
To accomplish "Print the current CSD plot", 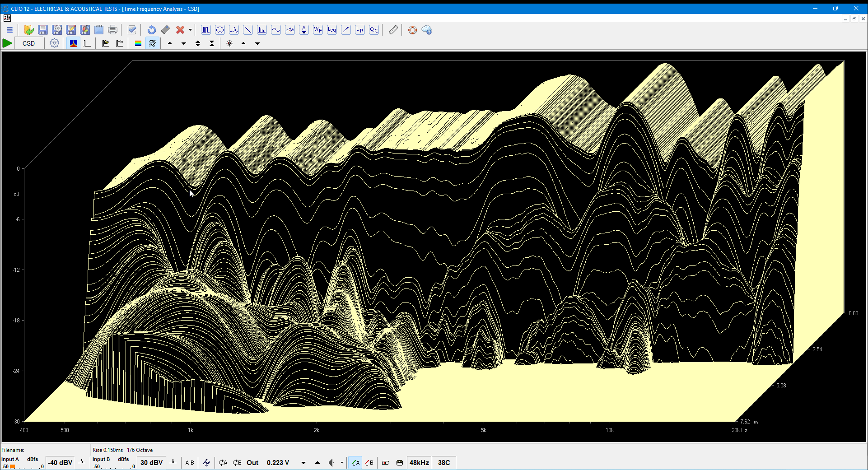I will (x=113, y=30).
